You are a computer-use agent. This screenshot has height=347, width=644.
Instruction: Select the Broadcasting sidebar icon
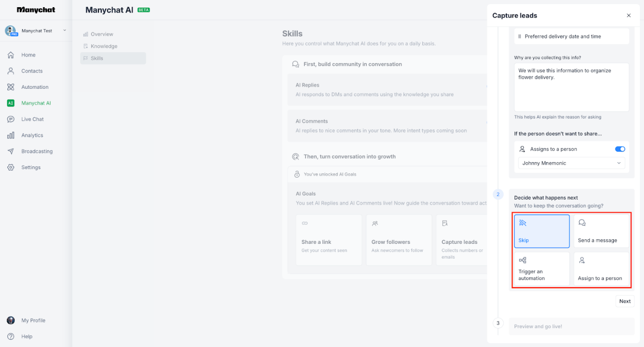pos(37,151)
